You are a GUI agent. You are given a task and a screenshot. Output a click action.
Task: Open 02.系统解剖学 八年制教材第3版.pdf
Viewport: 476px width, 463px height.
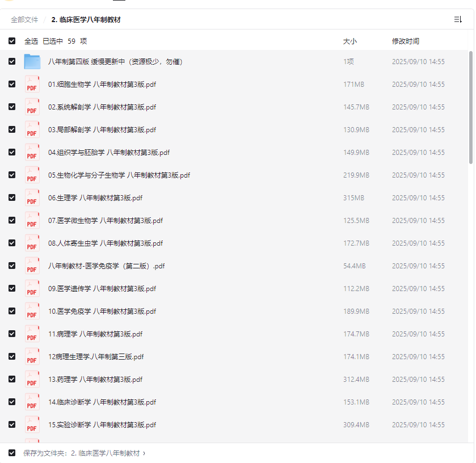click(x=102, y=107)
